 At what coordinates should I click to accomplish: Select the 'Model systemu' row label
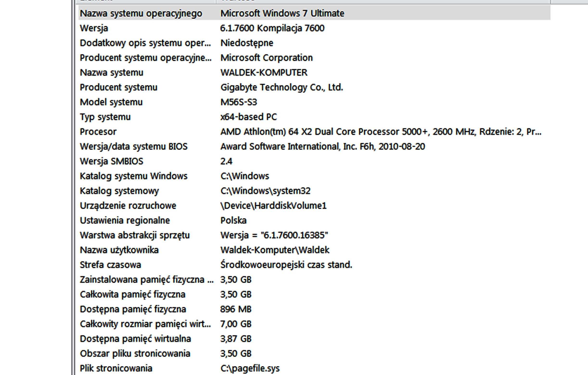[x=111, y=102]
